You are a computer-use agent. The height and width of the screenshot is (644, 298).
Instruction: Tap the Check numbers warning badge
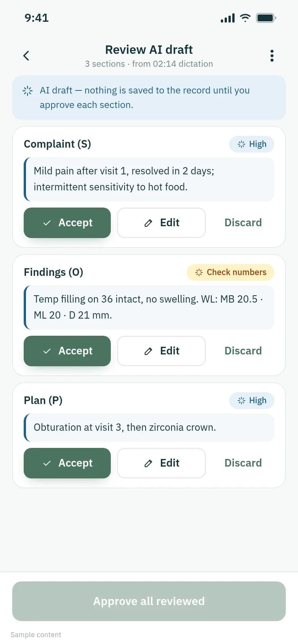[x=231, y=272]
